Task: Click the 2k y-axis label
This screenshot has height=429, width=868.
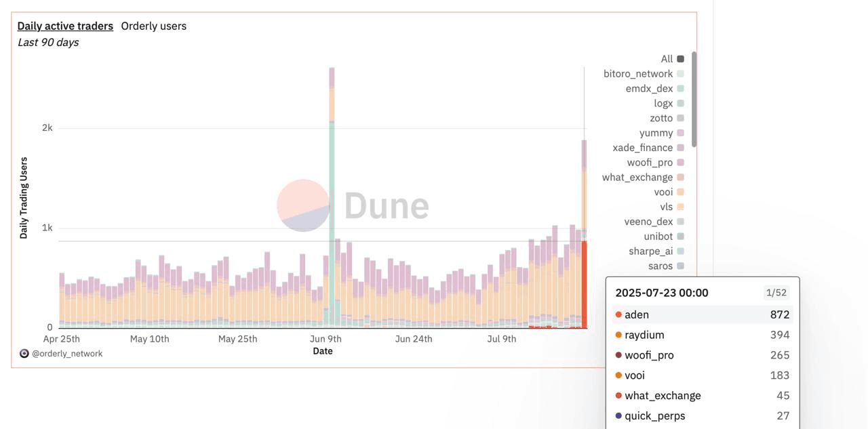Action: (x=47, y=128)
